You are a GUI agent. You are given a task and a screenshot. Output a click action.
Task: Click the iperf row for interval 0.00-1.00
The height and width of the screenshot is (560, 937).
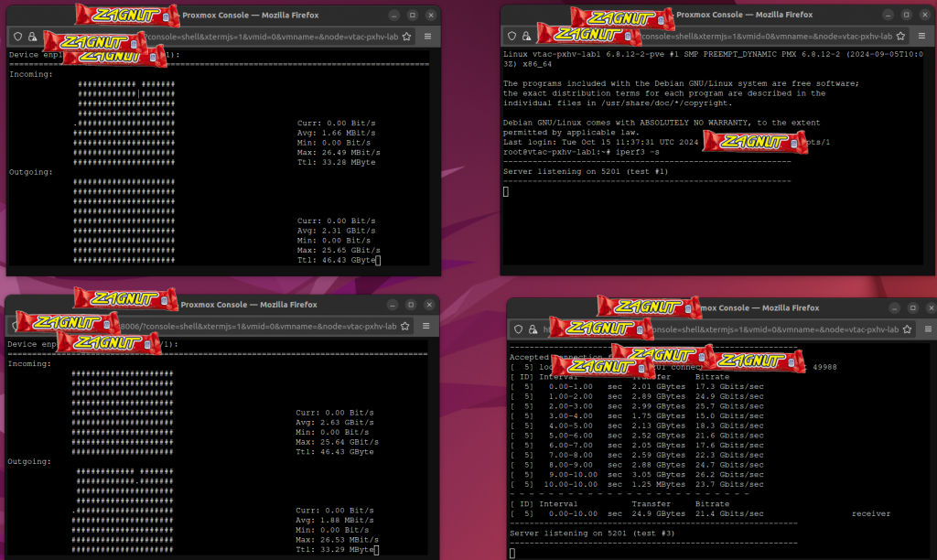pos(637,387)
